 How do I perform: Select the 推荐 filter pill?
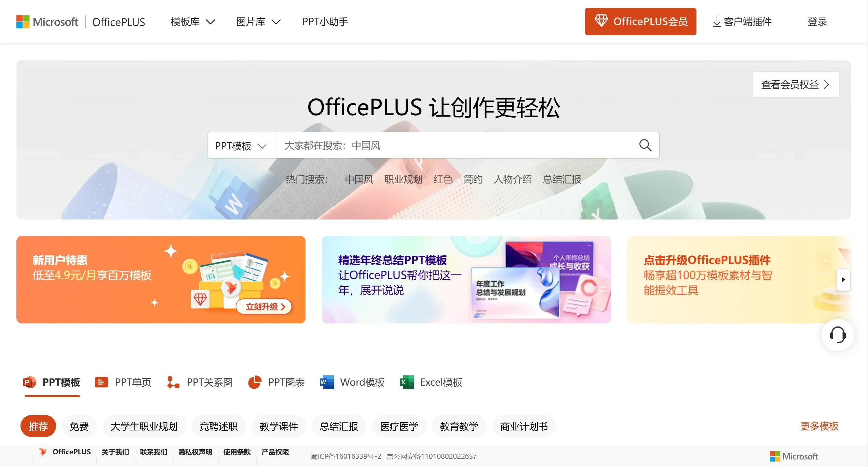[x=38, y=426]
